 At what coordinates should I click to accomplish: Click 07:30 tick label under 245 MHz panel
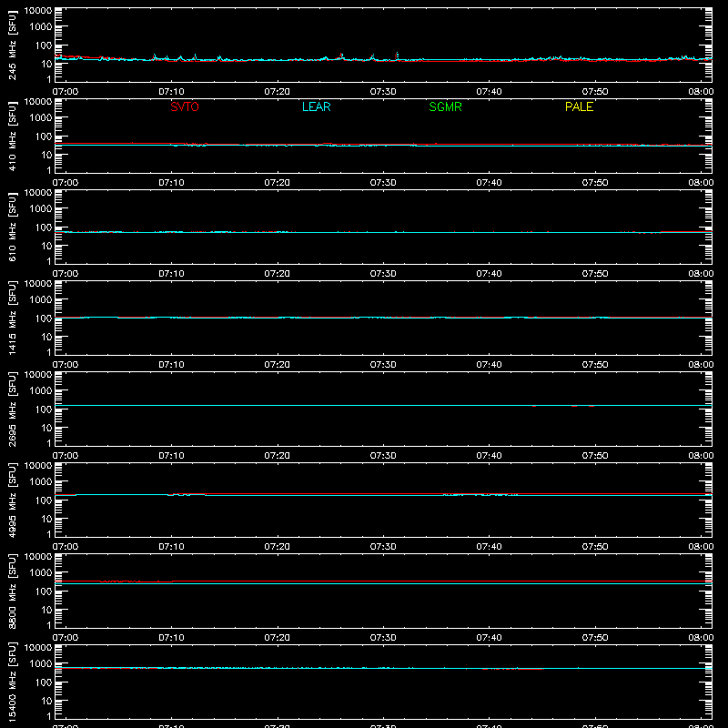click(383, 92)
